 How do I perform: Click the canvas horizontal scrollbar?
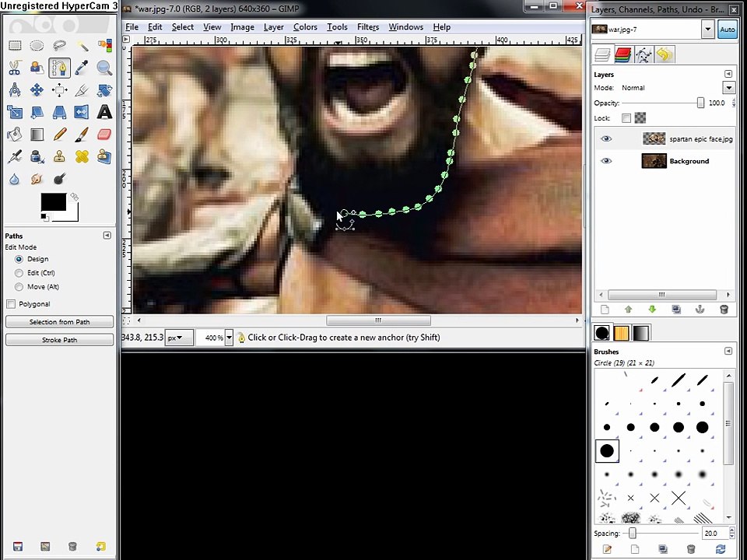pos(378,320)
